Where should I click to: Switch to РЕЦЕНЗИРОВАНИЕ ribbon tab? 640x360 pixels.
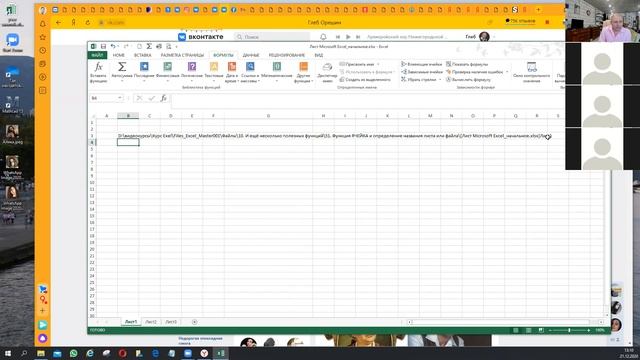coord(287,55)
